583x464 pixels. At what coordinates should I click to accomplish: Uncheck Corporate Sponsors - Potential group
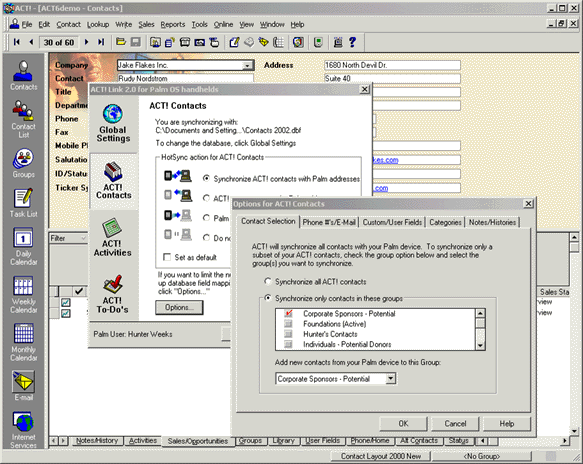click(x=288, y=313)
